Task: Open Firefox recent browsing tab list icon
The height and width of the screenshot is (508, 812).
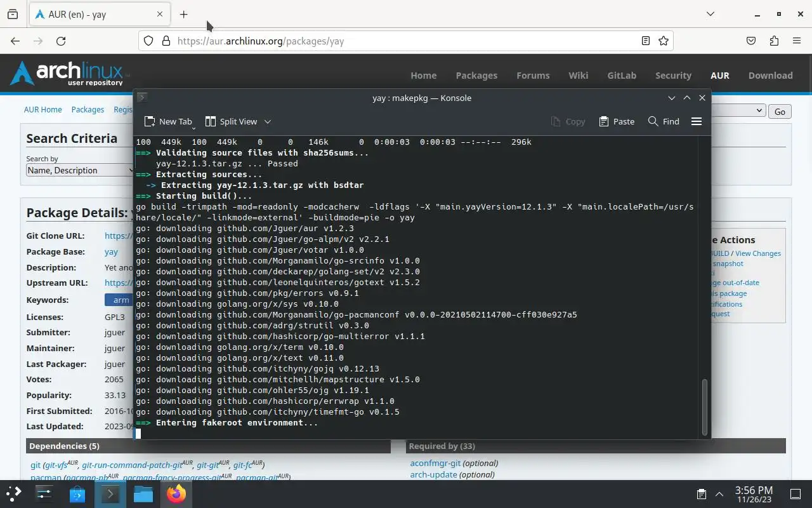Action: pyautogui.click(x=13, y=14)
